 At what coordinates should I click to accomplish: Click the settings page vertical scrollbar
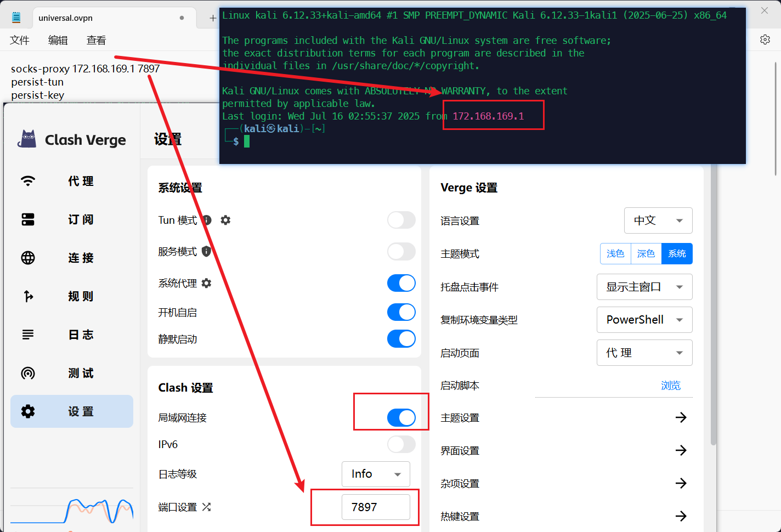pos(713,305)
